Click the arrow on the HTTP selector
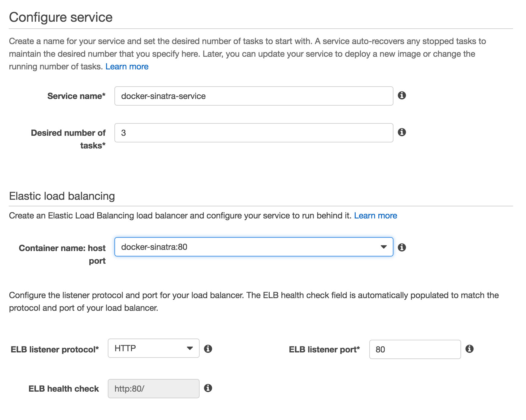Image resolution: width=526 pixels, height=420 pixels. pos(190,348)
